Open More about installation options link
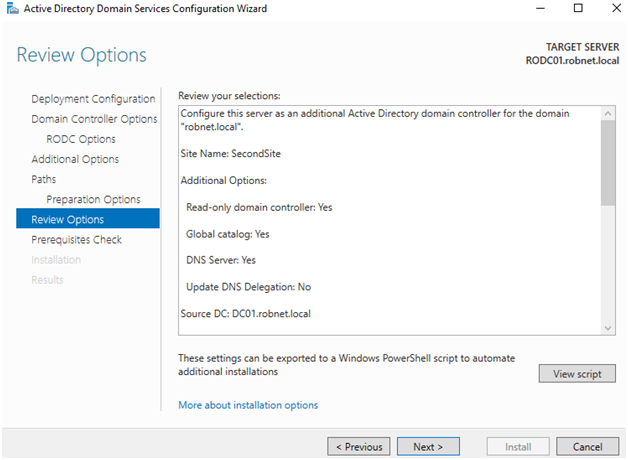This screenshot has height=460, width=628. click(248, 405)
